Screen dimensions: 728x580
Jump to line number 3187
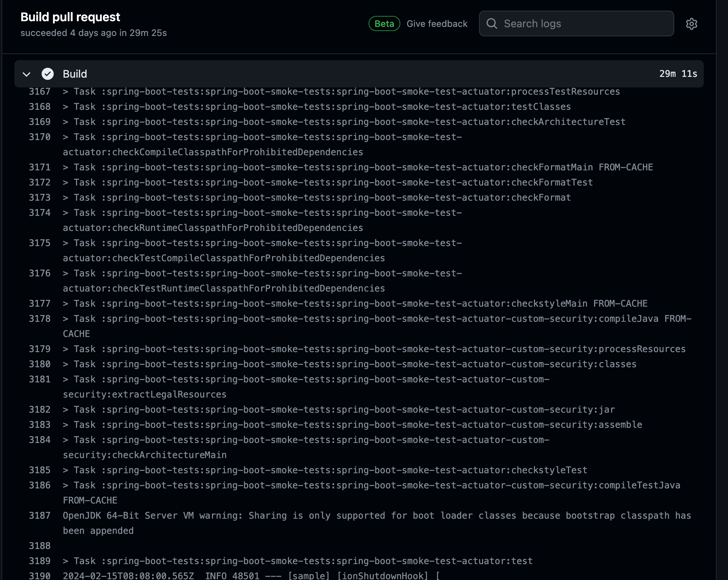pyautogui.click(x=40, y=516)
